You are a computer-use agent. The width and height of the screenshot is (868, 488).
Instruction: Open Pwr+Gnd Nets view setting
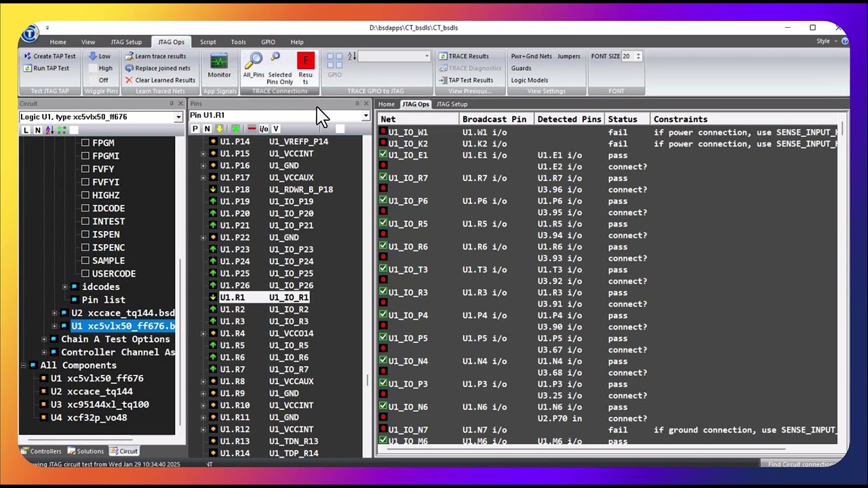(x=531, y=56)
